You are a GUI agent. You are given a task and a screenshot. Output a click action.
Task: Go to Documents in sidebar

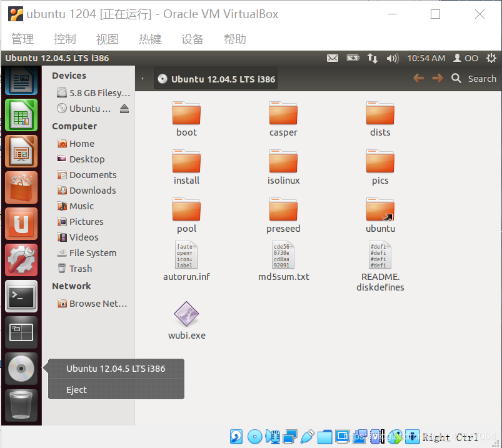pyautogui.click(x=87, y=175)
